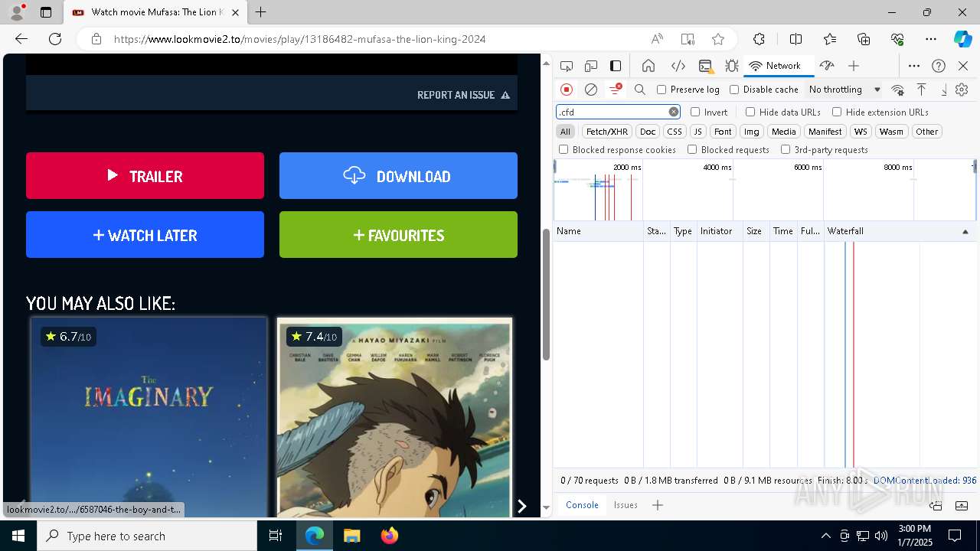Open the Console tool icon with warning
This screenshot has width=980, height=551.
click(x=705, y=66)
